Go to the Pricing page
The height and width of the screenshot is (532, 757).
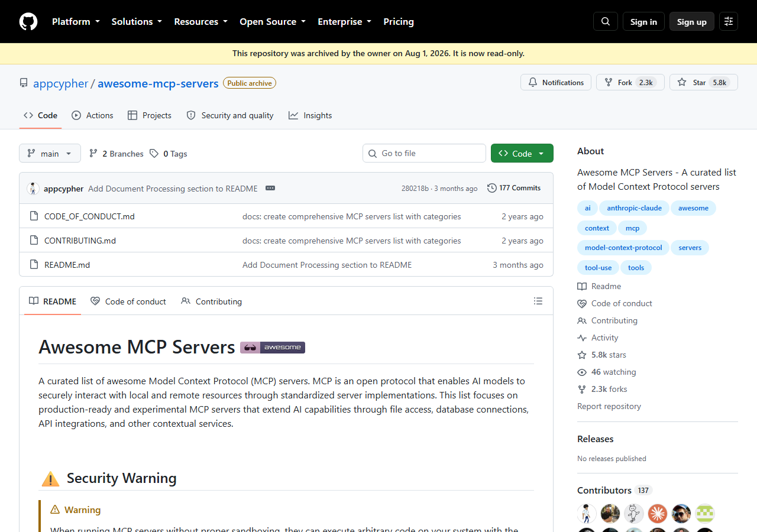[399, 21]
